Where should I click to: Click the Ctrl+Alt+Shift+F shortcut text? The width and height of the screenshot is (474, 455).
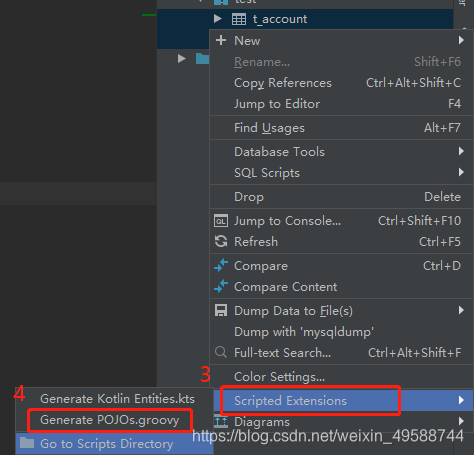pos(415,353)
